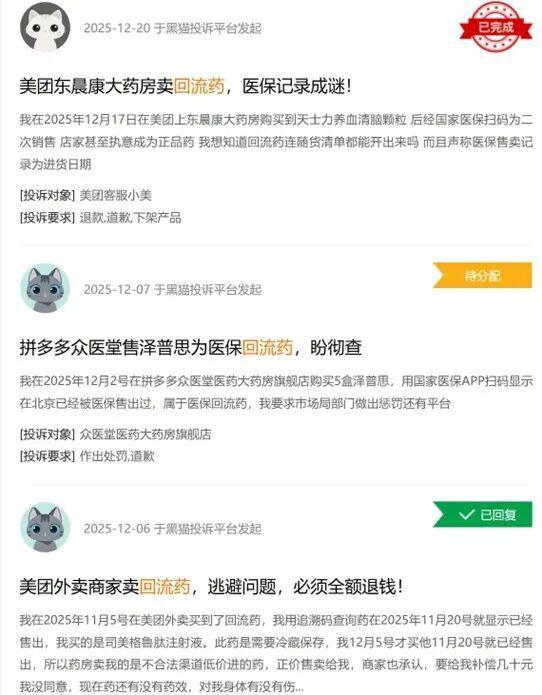Click the demand 退款,道歉,下架产品
Viewport: 542px width, 695px height.
point(130,218)
